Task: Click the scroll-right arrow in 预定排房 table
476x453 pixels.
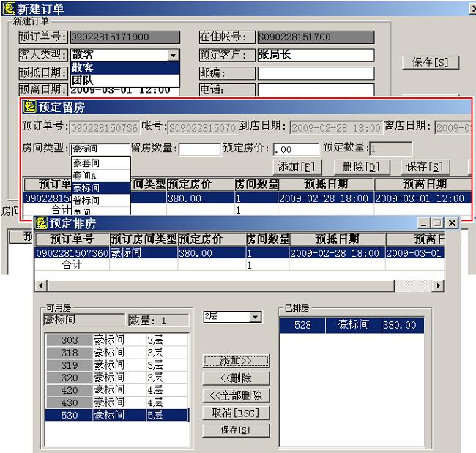Action: click(438, 285)
